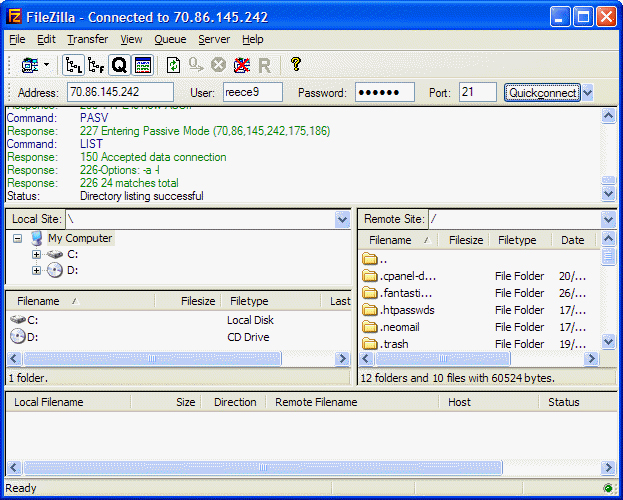The height and width of the screenshot is (500, 623).
Task: Select the .htpasswds remote folder icon
Action: pos(370,310)
